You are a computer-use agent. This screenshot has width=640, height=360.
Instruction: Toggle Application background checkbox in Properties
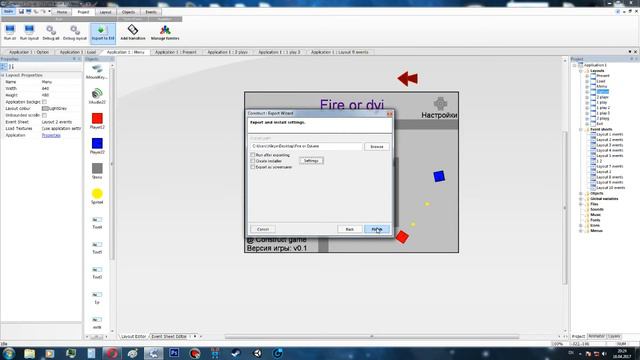pos(44,102)
